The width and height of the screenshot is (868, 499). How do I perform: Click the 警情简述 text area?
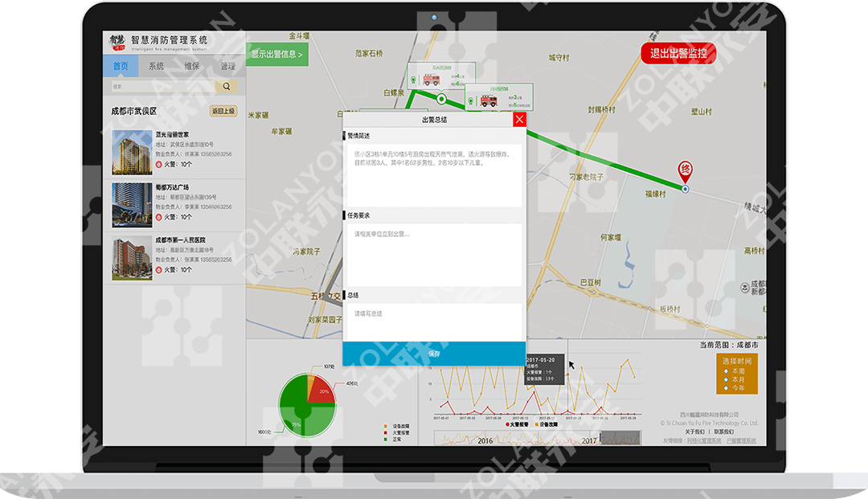click(434, 174)
